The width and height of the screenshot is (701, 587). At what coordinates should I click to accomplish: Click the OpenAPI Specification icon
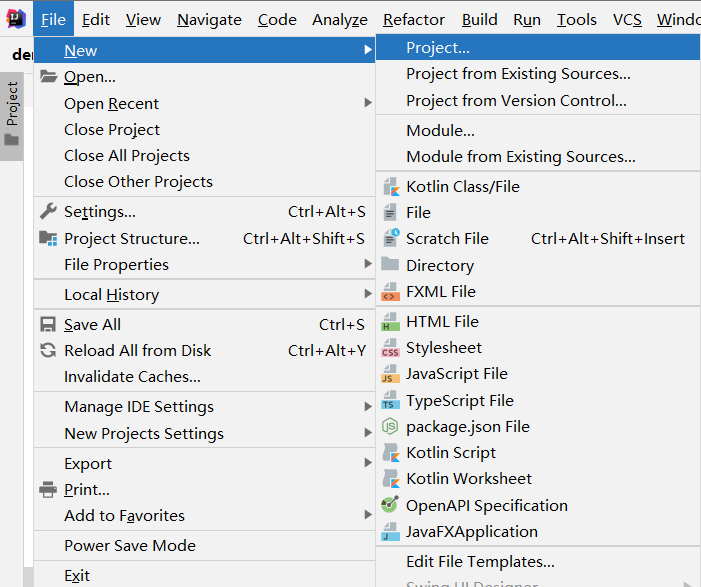(x=390, y=505)
